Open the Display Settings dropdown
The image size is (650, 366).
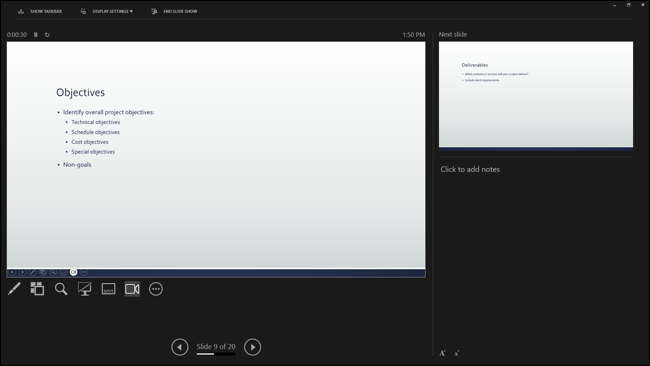107,11
